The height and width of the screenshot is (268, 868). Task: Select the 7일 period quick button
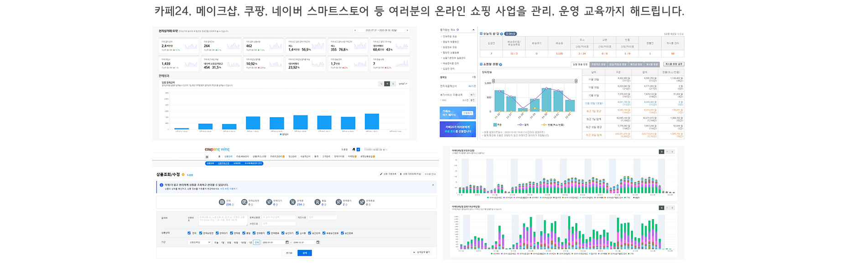tap(223, 242)
